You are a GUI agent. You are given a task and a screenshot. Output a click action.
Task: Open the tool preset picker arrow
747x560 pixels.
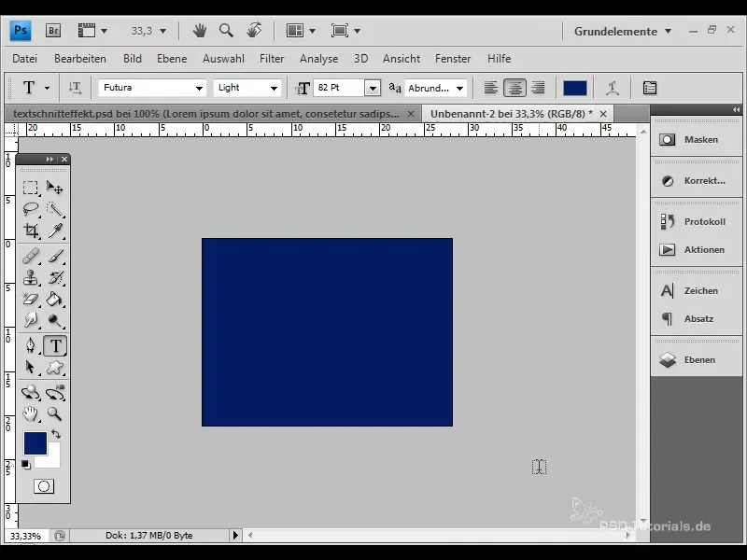click(x=47, y=88)
